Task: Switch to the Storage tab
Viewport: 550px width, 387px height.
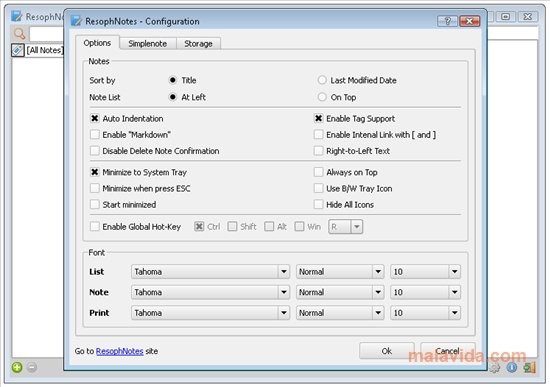Action: click(198, 44)
